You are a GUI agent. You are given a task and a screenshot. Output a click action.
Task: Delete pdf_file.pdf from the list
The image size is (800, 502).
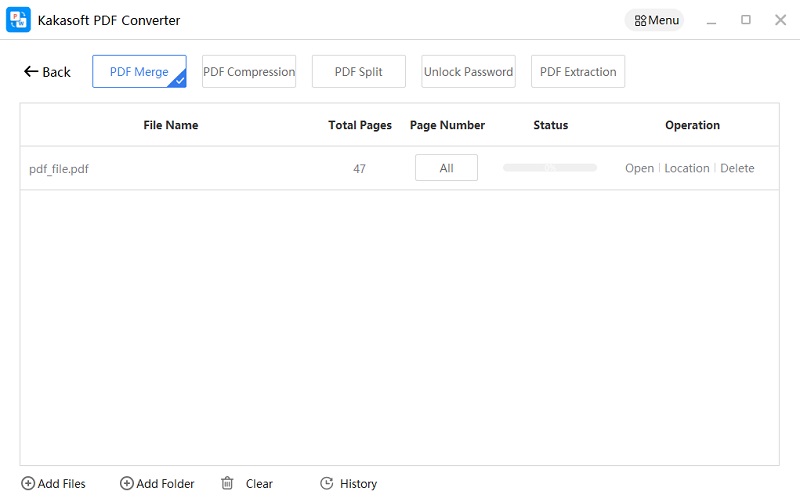tap(737, 168)
